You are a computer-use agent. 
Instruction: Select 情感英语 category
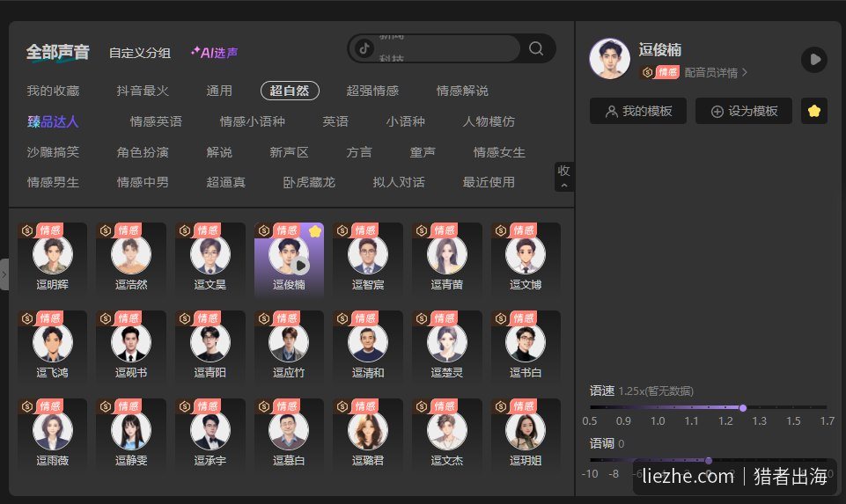[x=156, y=121]
